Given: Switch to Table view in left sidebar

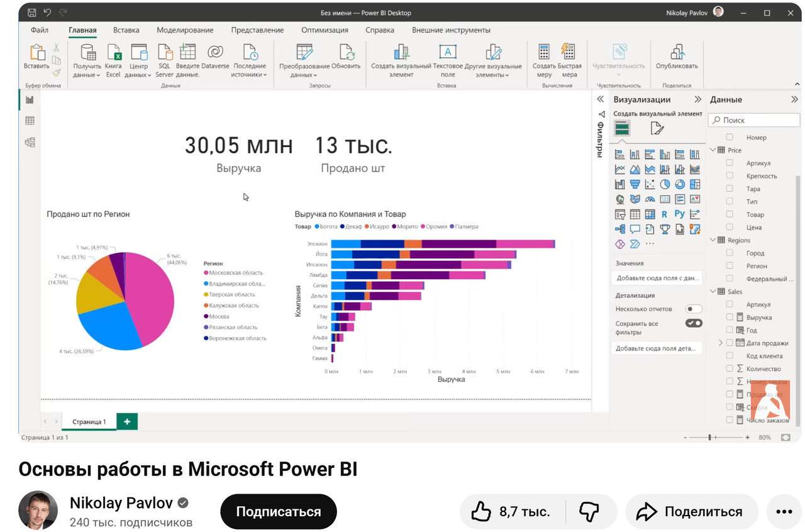Looking at the screenshot, I should 30,121.
